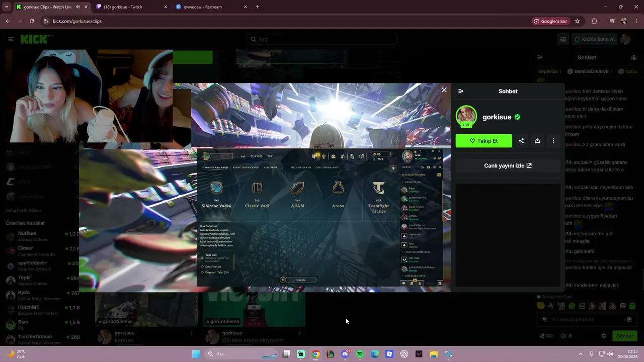Open the clock and date 21:15 panel

tap(628, 354)
